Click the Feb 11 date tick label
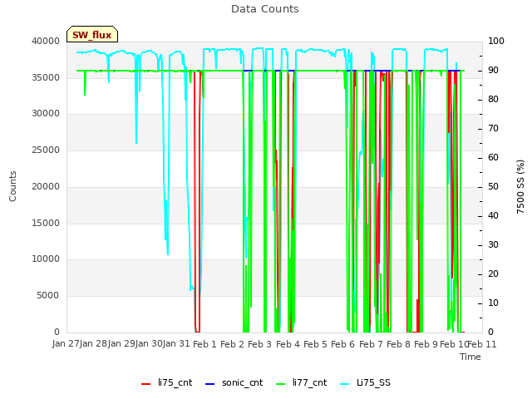Screen dimensions: 532x399 (x=482, y=344)
